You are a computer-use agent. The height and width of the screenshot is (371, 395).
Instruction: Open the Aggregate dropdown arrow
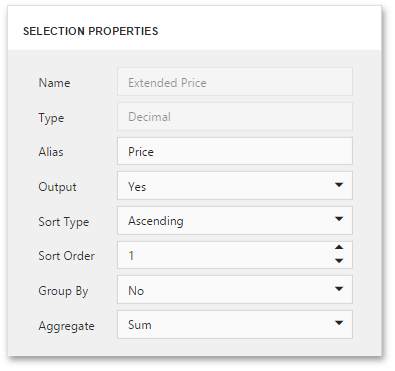coord(339,323)
